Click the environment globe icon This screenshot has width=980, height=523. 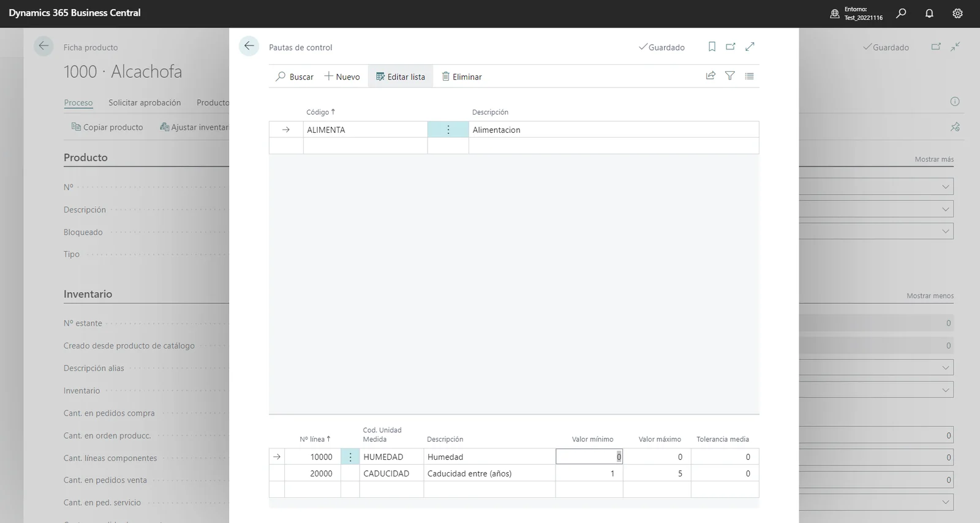click(x=834, y=13)
